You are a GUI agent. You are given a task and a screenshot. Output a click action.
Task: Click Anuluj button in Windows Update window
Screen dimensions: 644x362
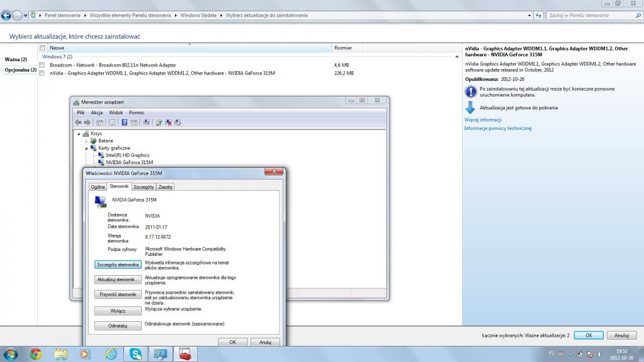tap(621, 335)
